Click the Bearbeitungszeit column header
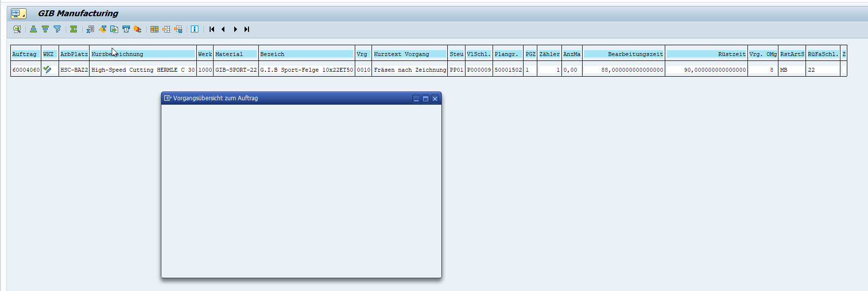This screenshot has height=291, width=868. (623, 54)
